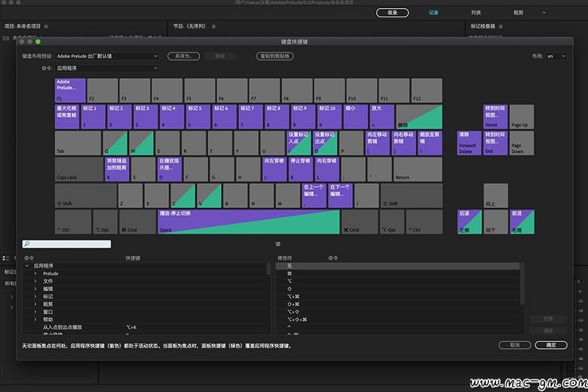This screenshot has width=588, height=392.
Task: Click the 在播放指示器 D key
Action: tap(170, 169)
